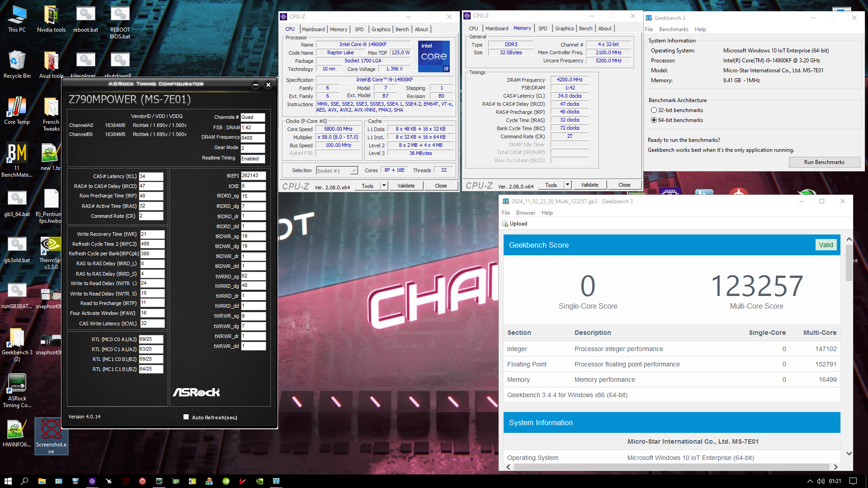Viewport: 868px width, 488px height.
Task: Open the Geekbench 3 (2) folder icon
Action: tap(17, 344)
